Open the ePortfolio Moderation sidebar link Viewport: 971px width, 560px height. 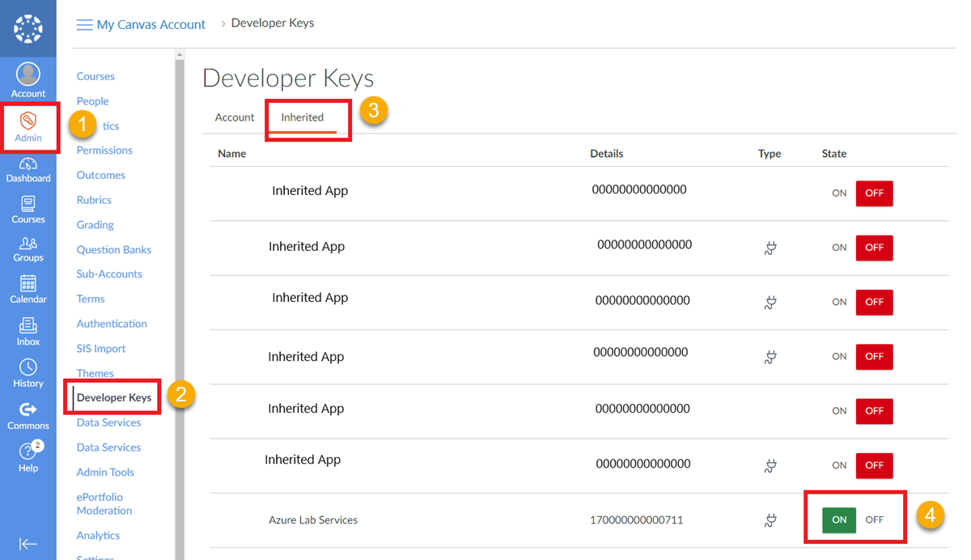[104, 504]
